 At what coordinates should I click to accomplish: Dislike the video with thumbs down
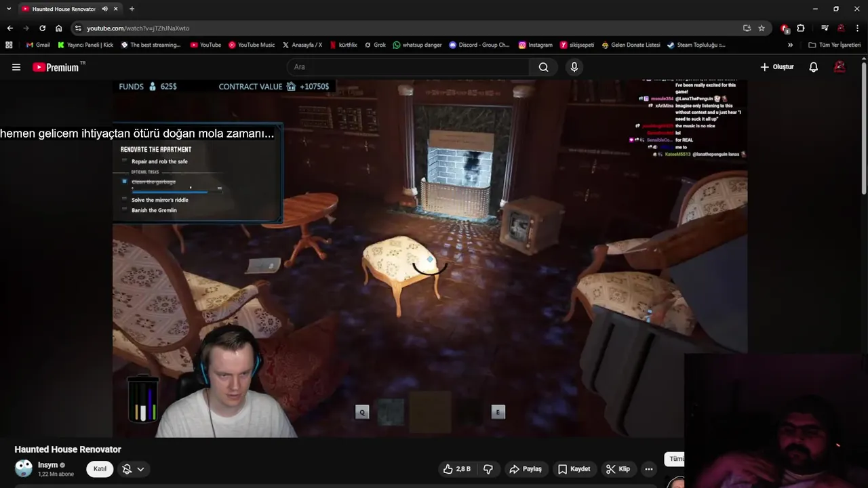click(488, 469)
